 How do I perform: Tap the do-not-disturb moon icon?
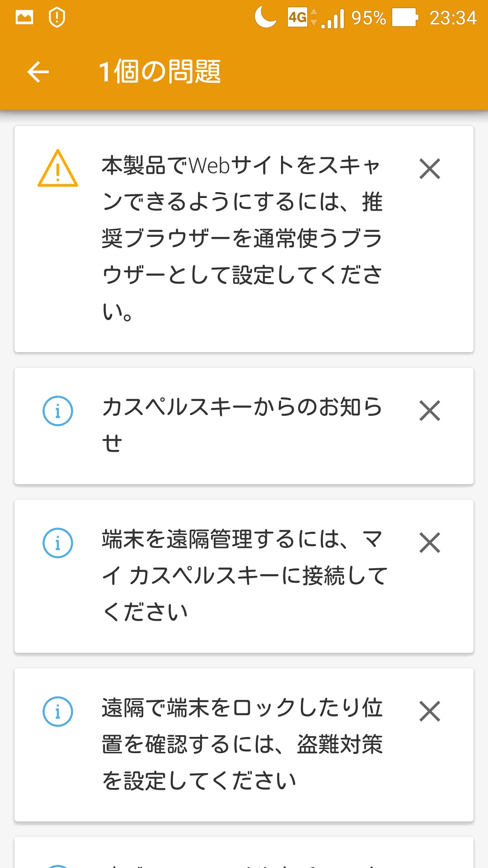266,18
